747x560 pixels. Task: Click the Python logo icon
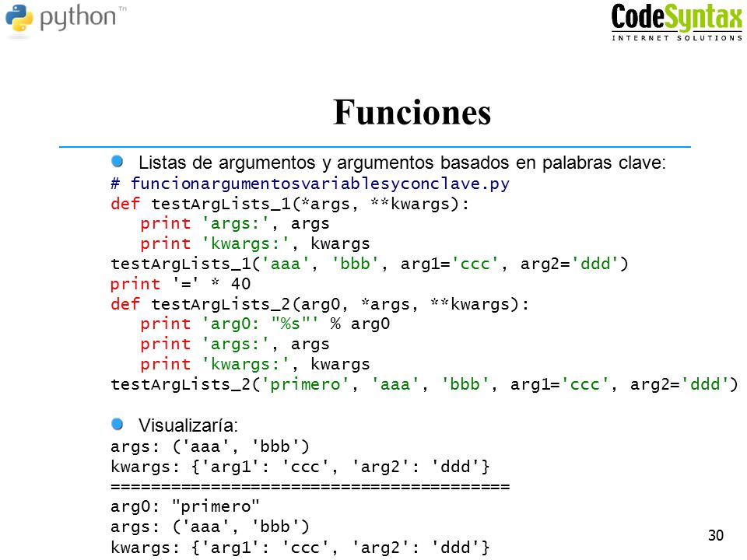tap(19, 19)
